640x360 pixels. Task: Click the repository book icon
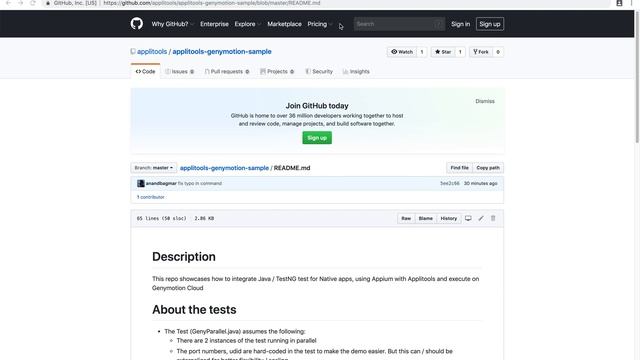pos(133,51)
